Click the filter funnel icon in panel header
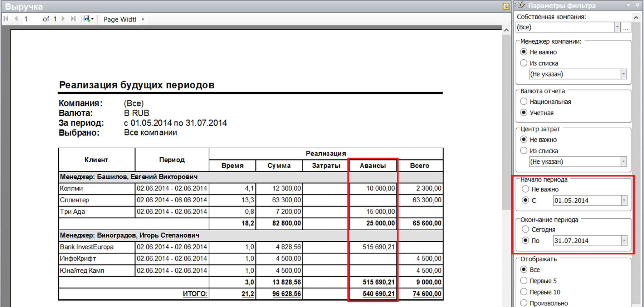 pyautogui.click(x=521, y=5)
